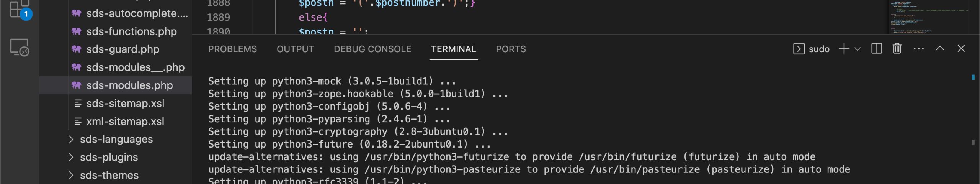Create a new terminal with plus icon
This screenshot has width=980, height=184.
tap(844, 49)
